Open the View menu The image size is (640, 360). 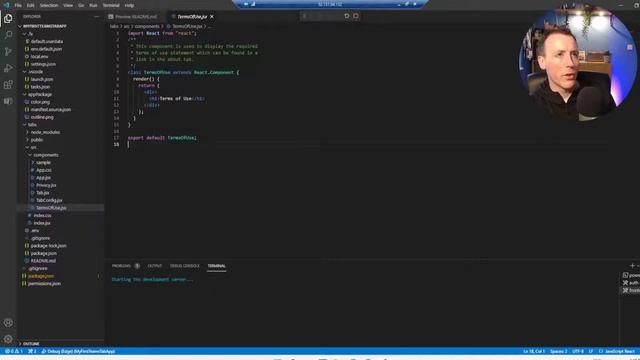(x=68, y=6)
